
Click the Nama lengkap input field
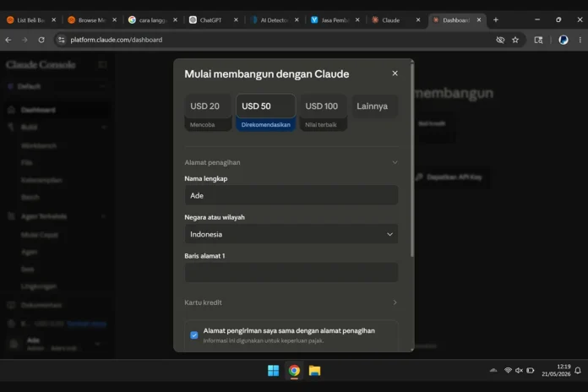(x=291, y=195)
